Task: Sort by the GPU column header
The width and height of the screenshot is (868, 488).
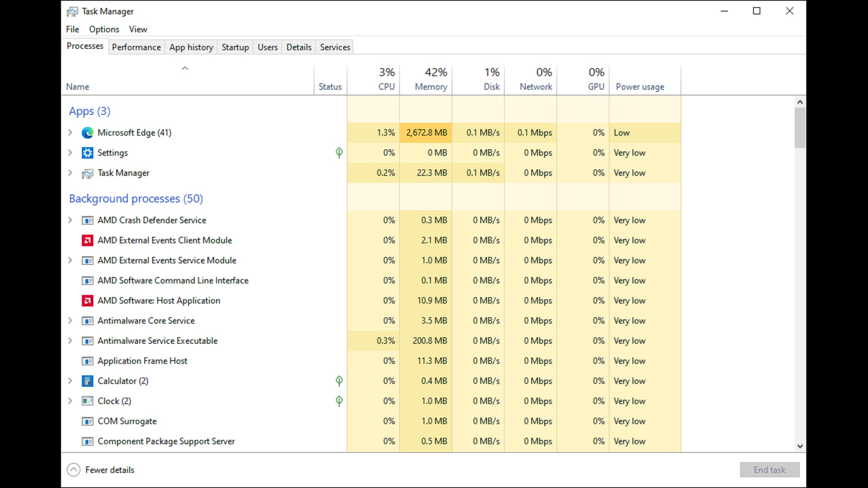Action: click(x=583, y=80)
